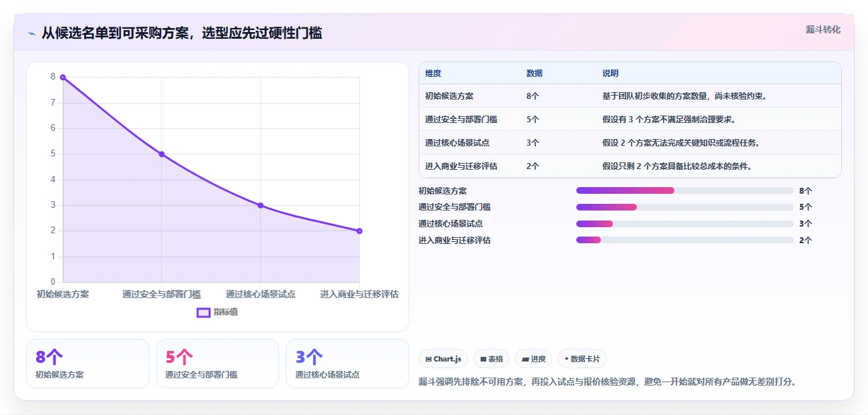Click the 通过核心场景试点 x-axis label on chart
The height and width of the screenshot is (415, 868).
[x=260, y=294]
